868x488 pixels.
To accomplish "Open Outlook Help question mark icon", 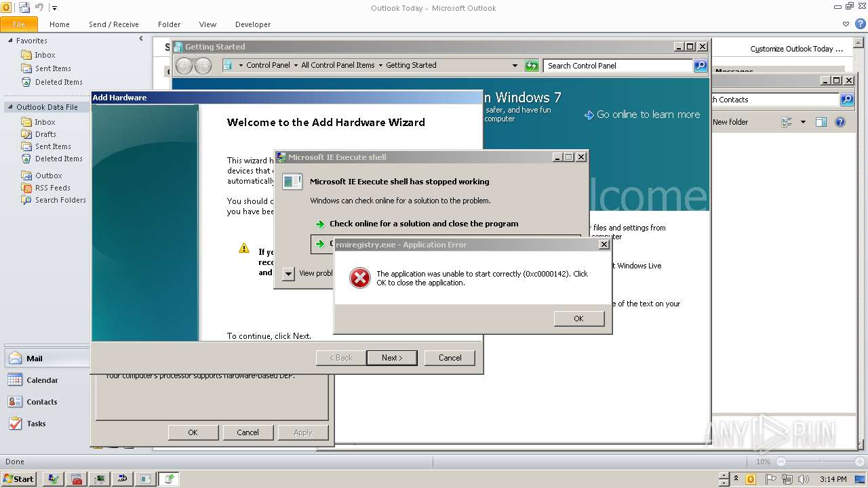I will [x=859, y=24].
